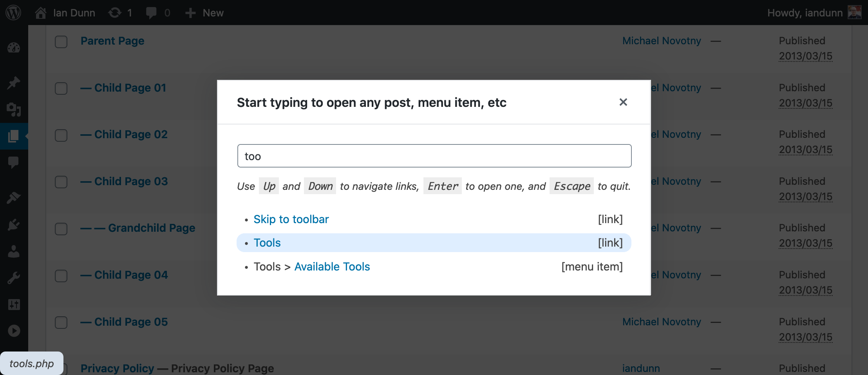The width and height of the screenshot is (868, 375).
Task: Open the Skip to toolbar link result
Action: (x=291, y=219)
